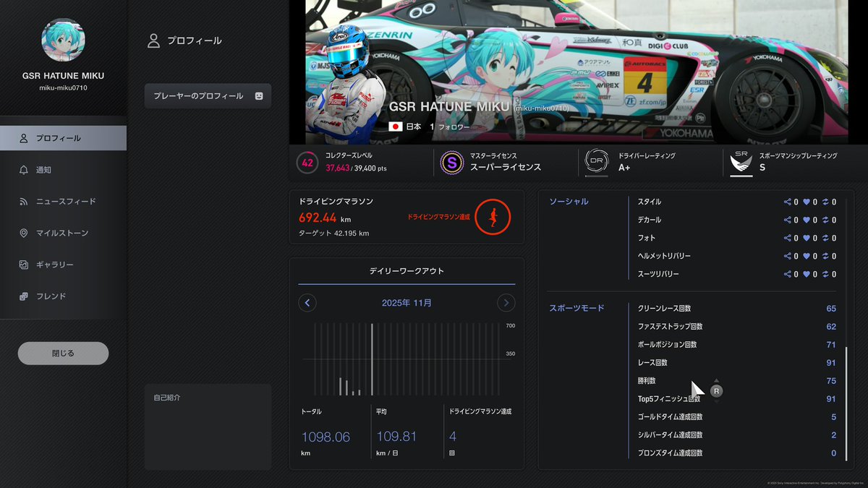Open the 通知 notifications bell section
The image size is (868, 488).
coord(63,169)
